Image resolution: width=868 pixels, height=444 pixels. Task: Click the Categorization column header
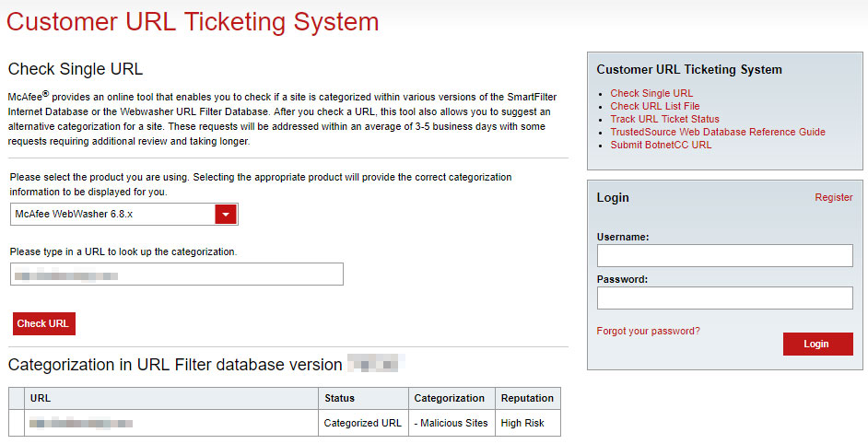click(452, 398)
